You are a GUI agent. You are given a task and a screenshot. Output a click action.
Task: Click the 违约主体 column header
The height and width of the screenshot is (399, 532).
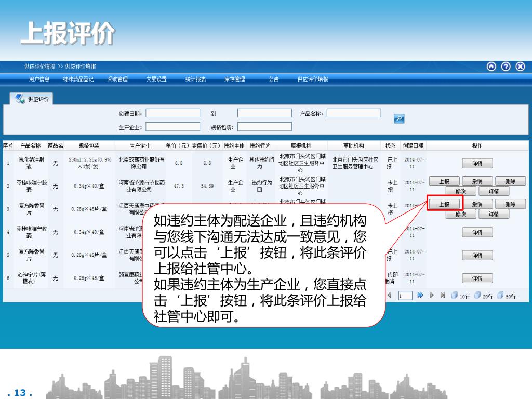point(234,145)
